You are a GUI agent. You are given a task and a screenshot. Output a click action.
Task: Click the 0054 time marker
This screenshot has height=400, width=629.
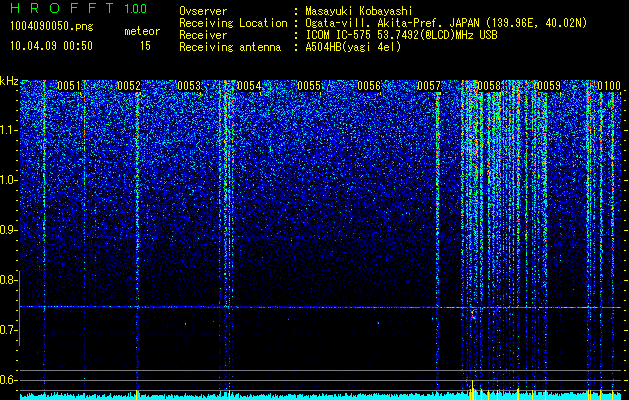(249, 86)
